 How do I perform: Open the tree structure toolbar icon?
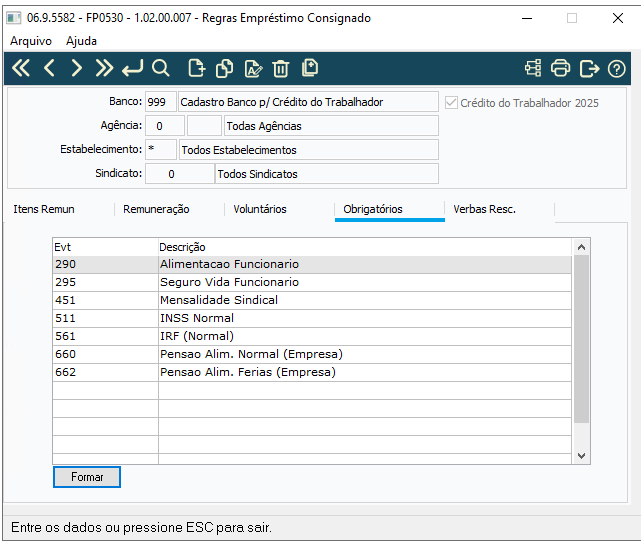pos(533,68)
